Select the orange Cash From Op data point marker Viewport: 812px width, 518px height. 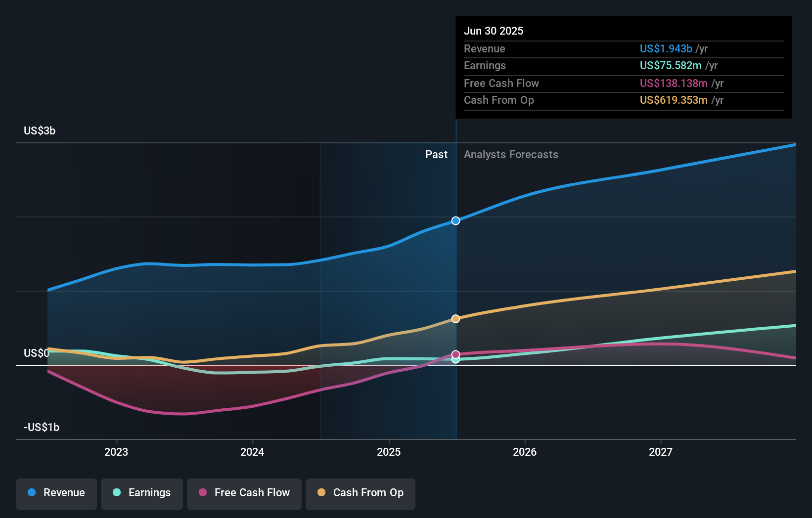pyautogui.click(x=455, y=319)
